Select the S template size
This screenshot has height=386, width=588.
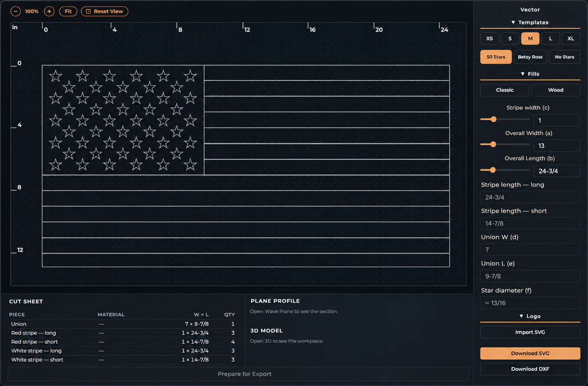(x=510, y=39)
